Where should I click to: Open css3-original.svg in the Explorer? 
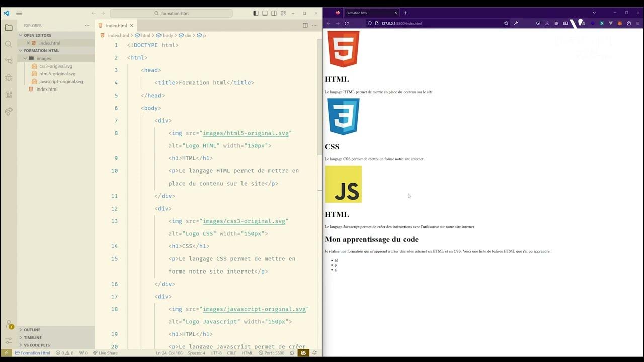point(56,66)
